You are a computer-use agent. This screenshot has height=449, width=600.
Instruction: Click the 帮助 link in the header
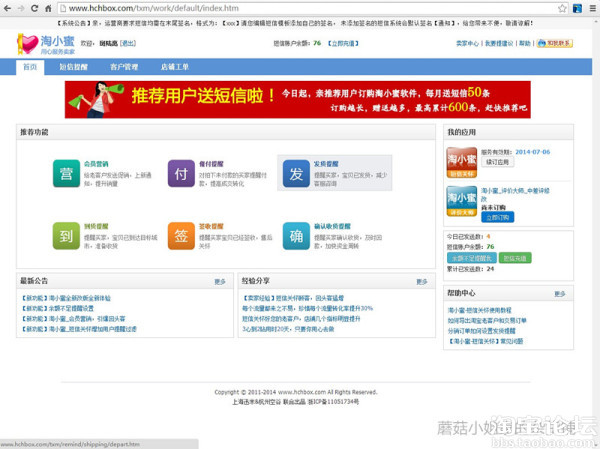tap(525, 43)
